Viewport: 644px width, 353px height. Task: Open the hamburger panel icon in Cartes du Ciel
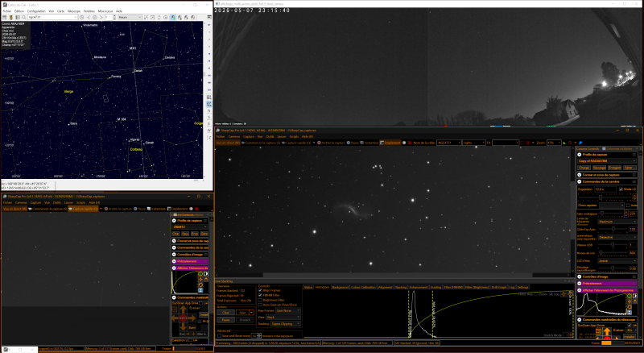tap(209, 17)
